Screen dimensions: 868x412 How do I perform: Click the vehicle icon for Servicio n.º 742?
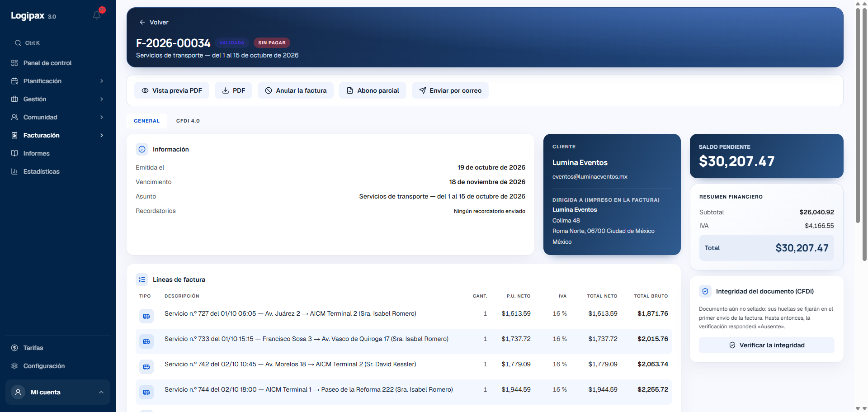pos(146,367)
